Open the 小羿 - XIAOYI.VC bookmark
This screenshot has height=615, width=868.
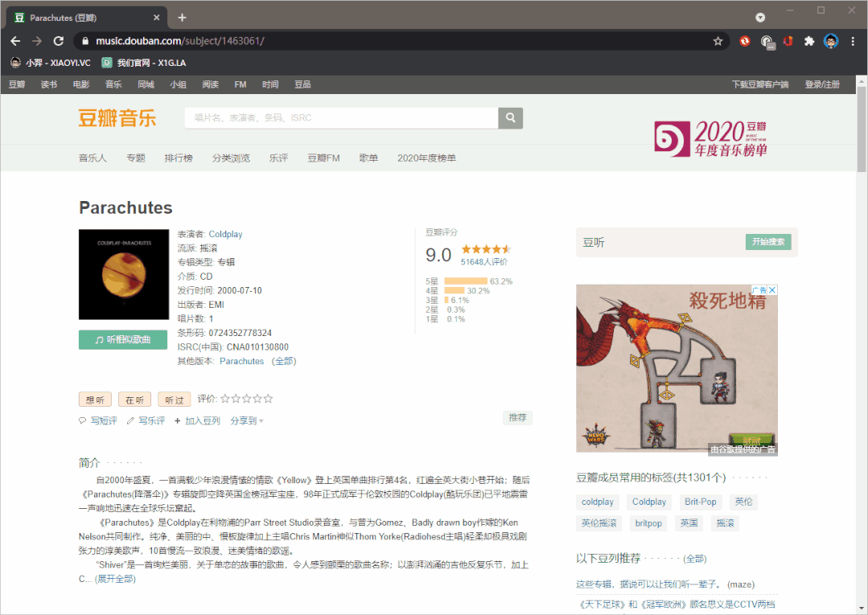(51, 63)
